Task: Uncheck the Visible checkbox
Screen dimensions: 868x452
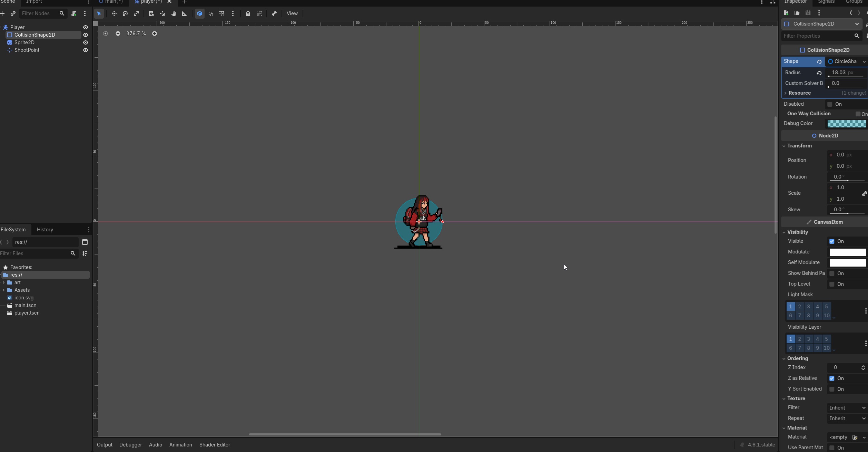Action: click(x=832, y=241)
